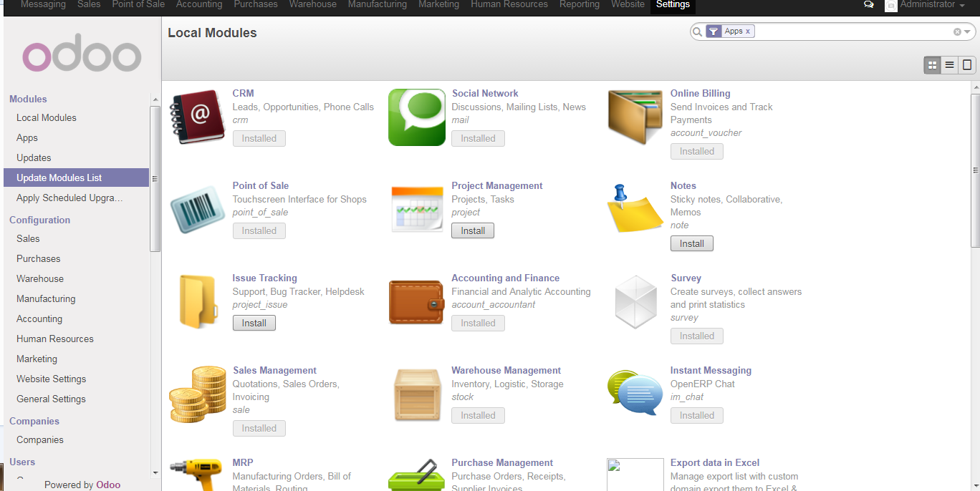Open the CRM address book icon

click(198, 117)
